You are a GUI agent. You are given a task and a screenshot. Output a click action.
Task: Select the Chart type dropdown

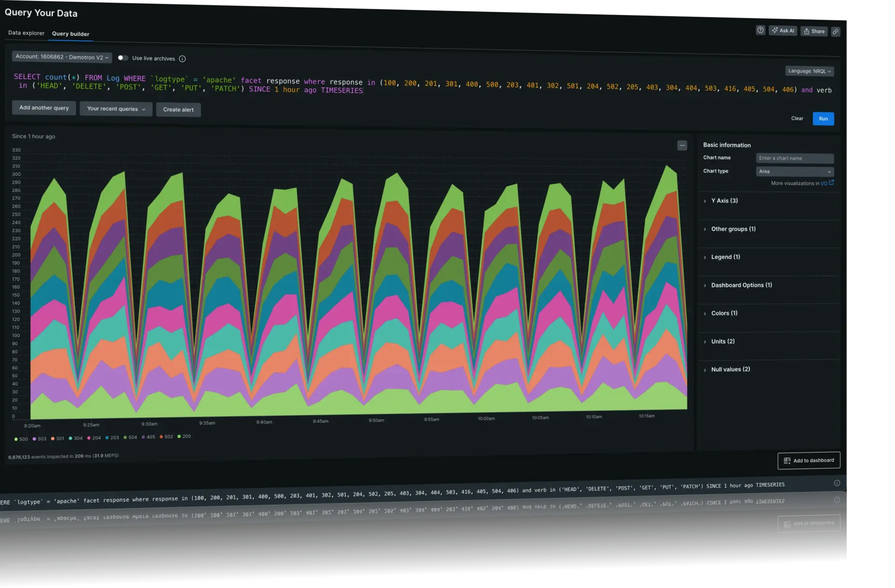click(x=793, y=171)
